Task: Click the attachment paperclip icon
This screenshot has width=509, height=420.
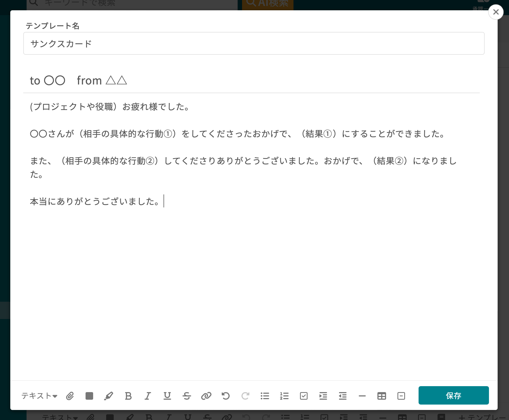Action: point(70,396)
